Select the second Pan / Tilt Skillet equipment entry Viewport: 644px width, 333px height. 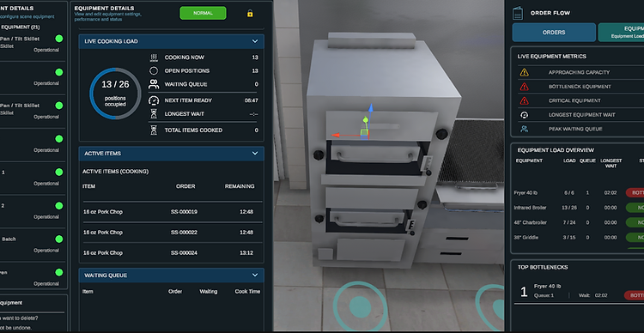click(33, 111)
